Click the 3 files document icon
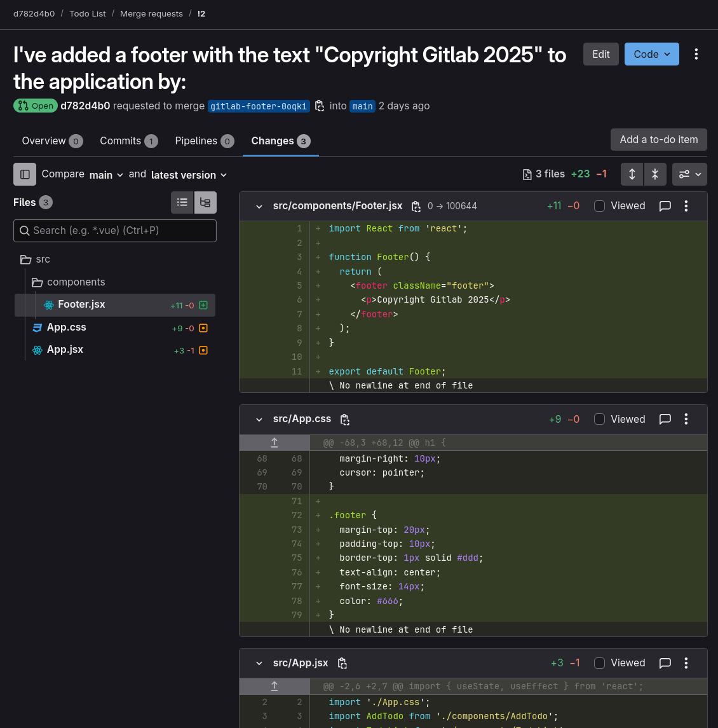Image resolution: width=718 pixels, height=728 pixels. click(x=527, y=175)
